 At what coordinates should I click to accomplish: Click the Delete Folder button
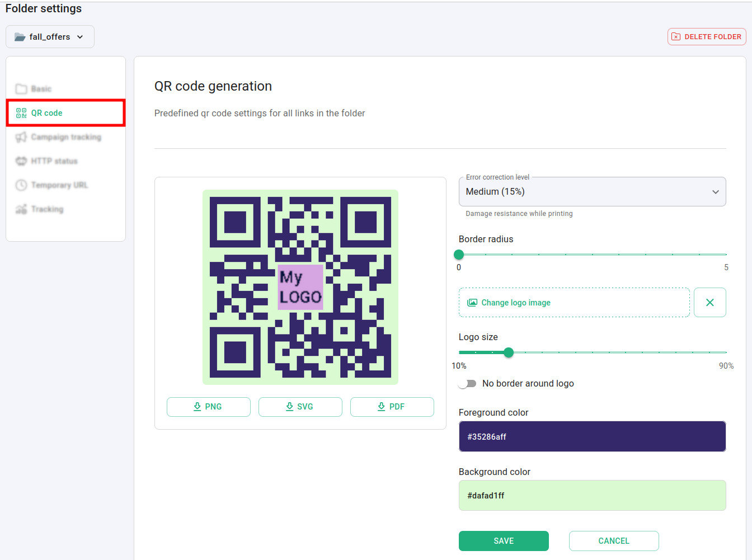707,37
